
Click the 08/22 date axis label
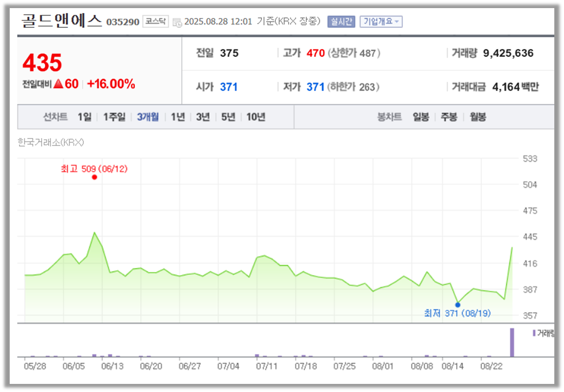[x=491, y=366]
